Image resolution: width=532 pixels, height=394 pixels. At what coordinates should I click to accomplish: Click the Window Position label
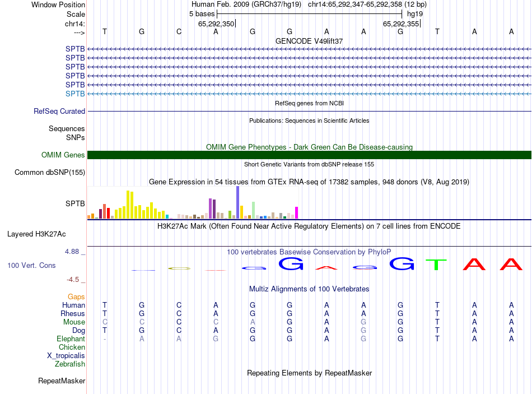click(58, 4)
